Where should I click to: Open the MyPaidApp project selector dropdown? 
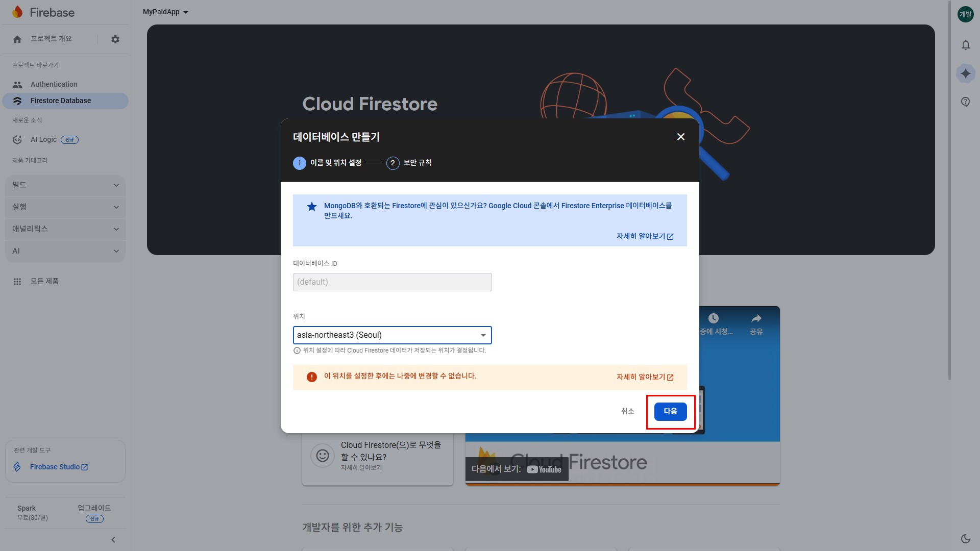(x=165, y=12)
